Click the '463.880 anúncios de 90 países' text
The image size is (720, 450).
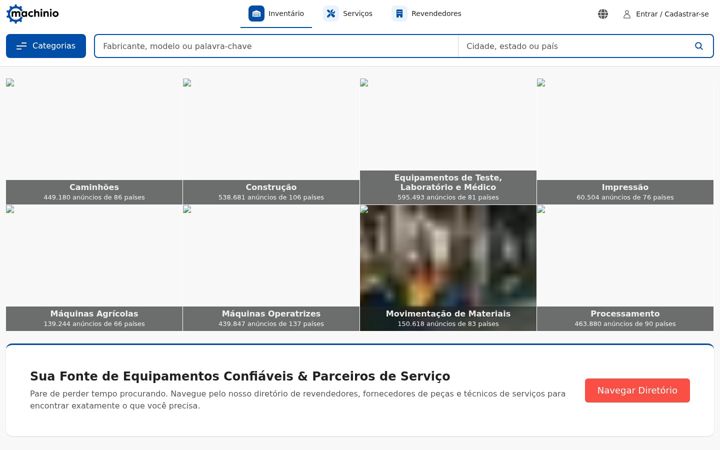click(625, 324)
